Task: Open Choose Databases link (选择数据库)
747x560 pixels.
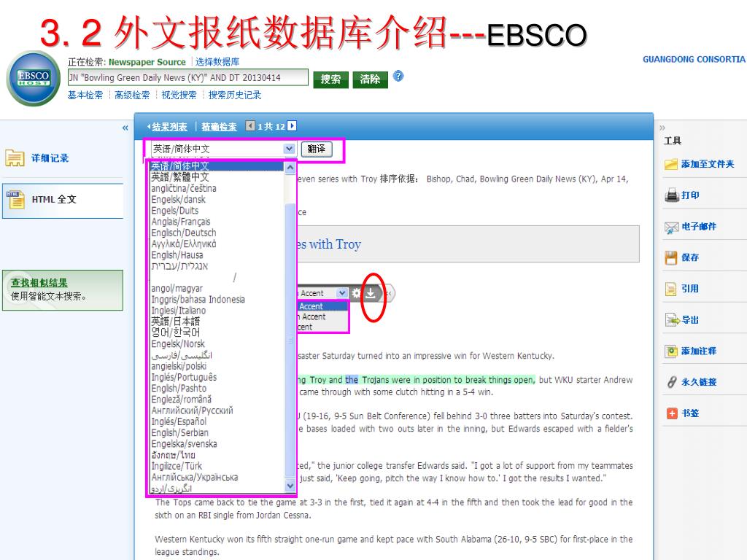Action: tap(217, 62)
